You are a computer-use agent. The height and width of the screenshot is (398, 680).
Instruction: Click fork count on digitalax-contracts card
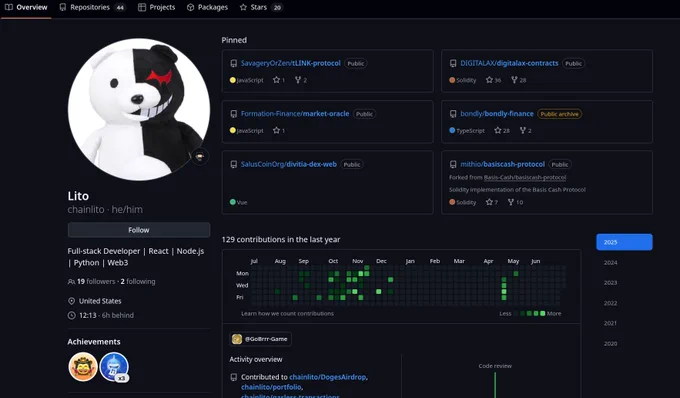[519, 80]
